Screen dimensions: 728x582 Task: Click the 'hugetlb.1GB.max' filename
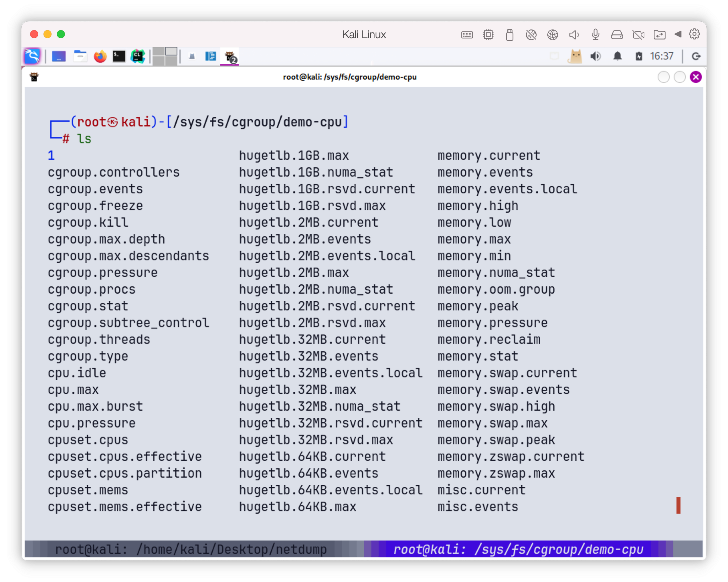pos(294,156)
